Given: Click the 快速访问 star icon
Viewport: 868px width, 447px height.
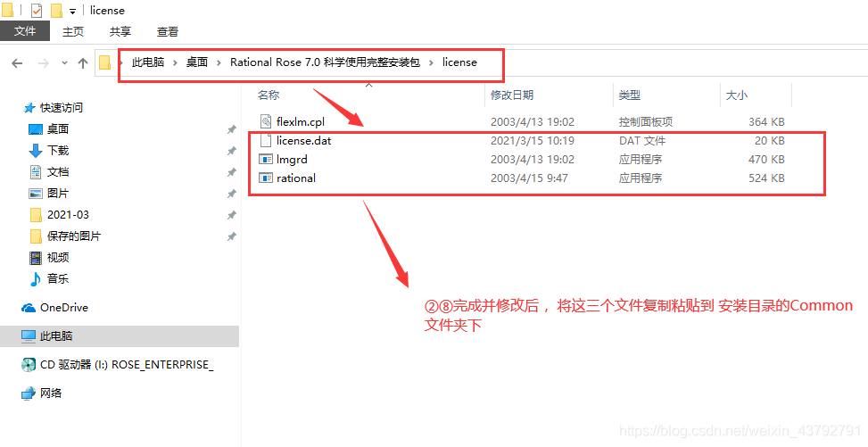Looking at the screenshot, I should pos(30,107).
